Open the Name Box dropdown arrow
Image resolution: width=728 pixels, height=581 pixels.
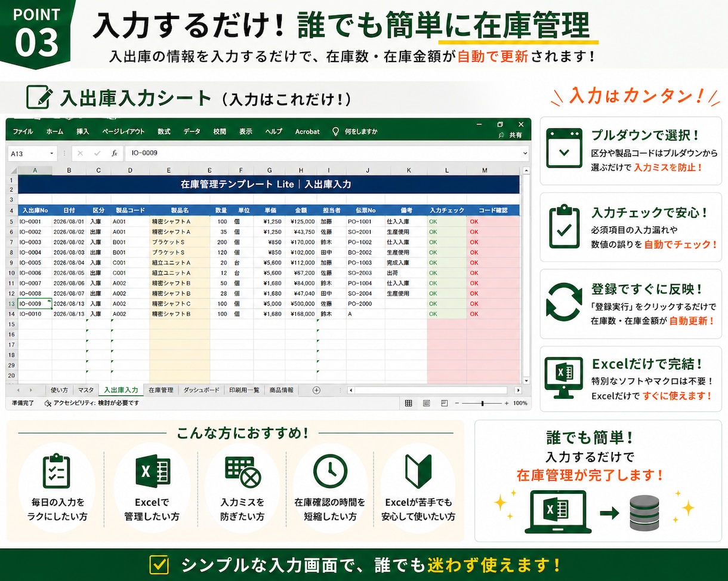[51, 153]
